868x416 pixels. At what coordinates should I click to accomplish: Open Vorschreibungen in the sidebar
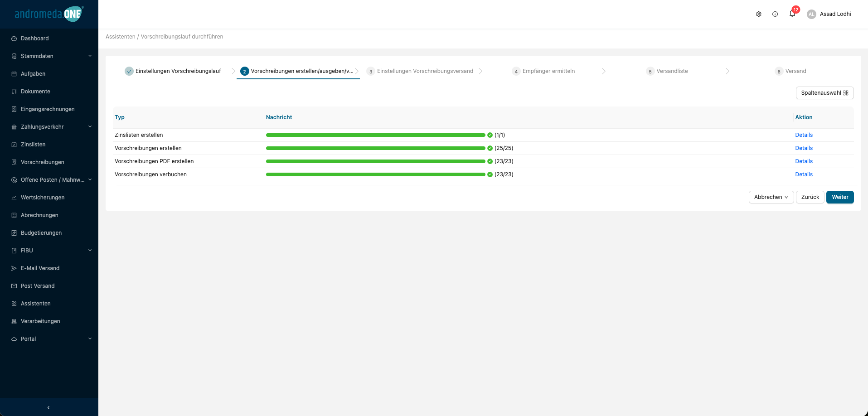tap(42, 162)
